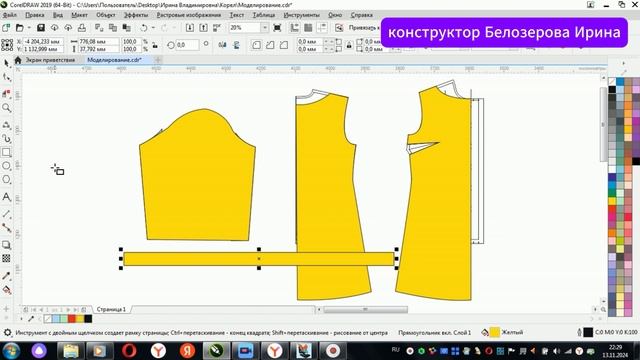The width and height of the screenshot is (640, 360).
Task: Toggle the lock ratio padlock
Action: (x=155, y=45)
